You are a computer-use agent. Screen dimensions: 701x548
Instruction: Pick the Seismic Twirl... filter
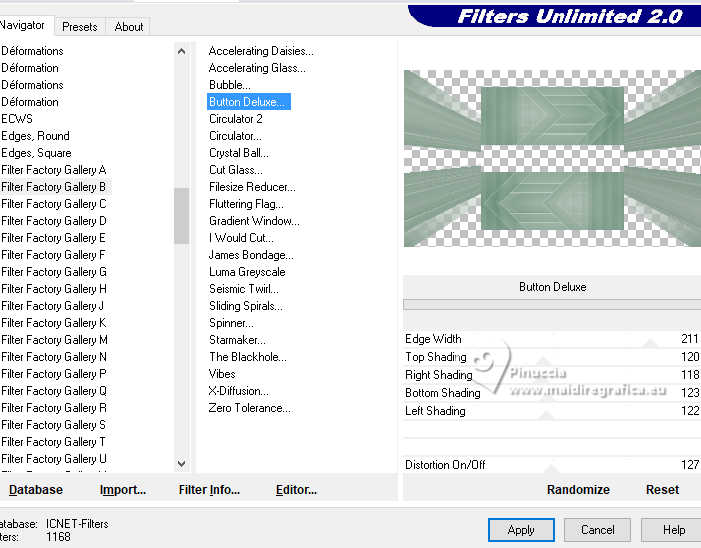244,289
